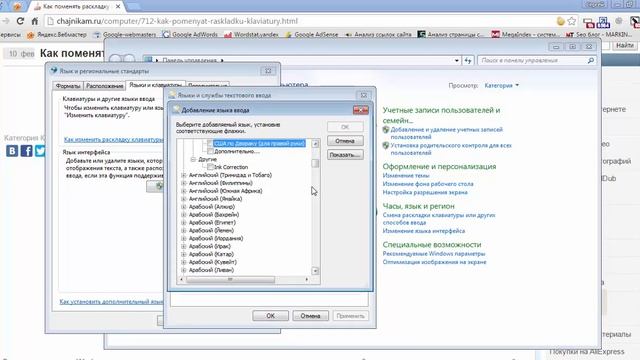Open Как изменить раскладку клавиатуры link
The height and width of the screenshot is (360, 640).
coord(113,140)
